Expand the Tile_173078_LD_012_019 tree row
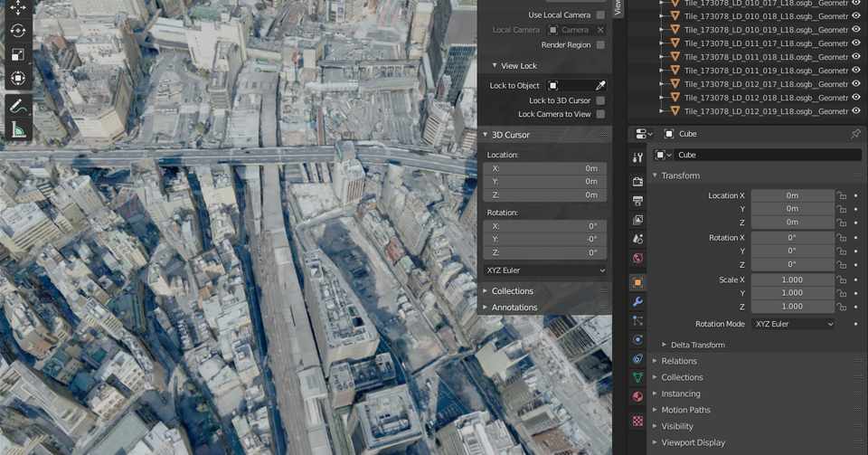The width and height of the screenshot is (868, 455). [x=661, y=111]
